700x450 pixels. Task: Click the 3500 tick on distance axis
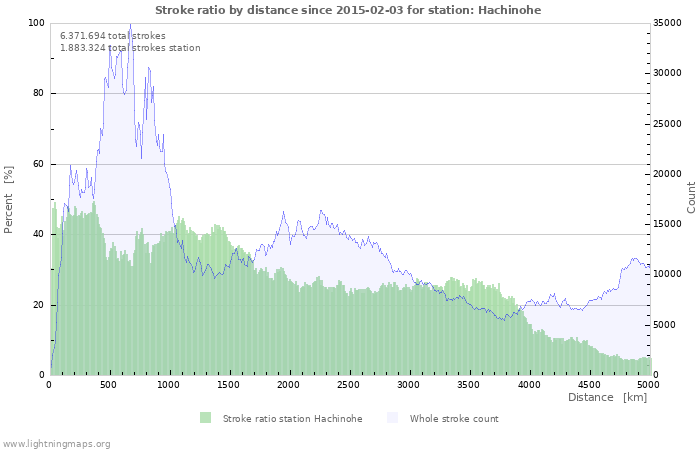[x=468, y=385]
